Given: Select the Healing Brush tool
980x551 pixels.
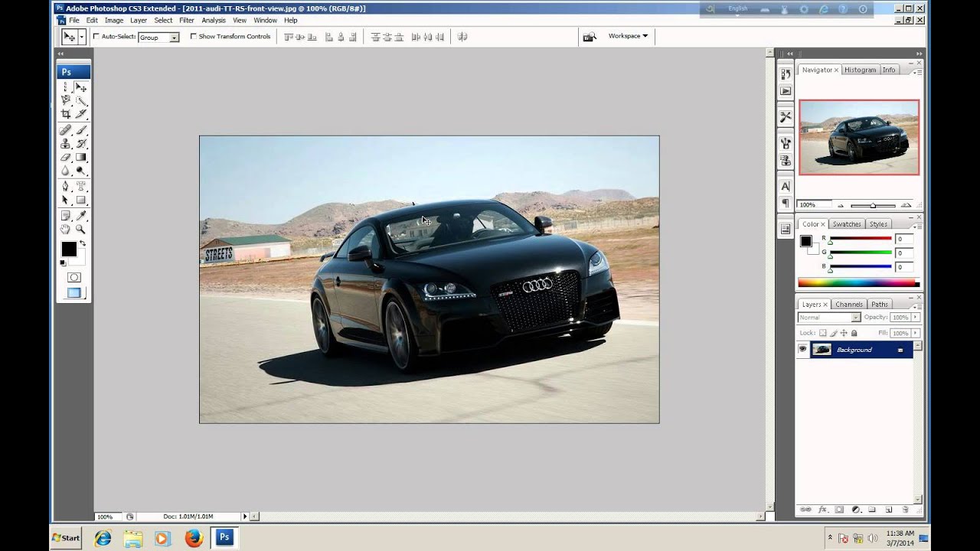Looking at the screenshot, I should (65, 130).
